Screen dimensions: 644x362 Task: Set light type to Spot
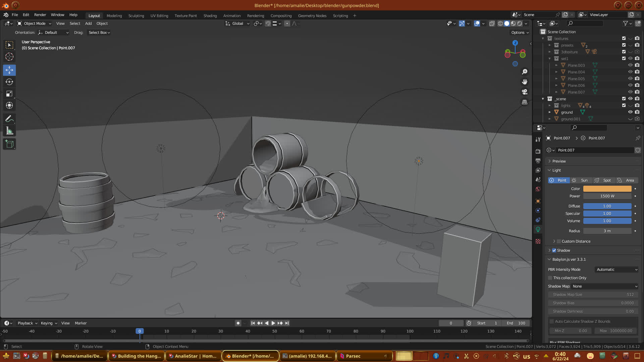point(604,180)
